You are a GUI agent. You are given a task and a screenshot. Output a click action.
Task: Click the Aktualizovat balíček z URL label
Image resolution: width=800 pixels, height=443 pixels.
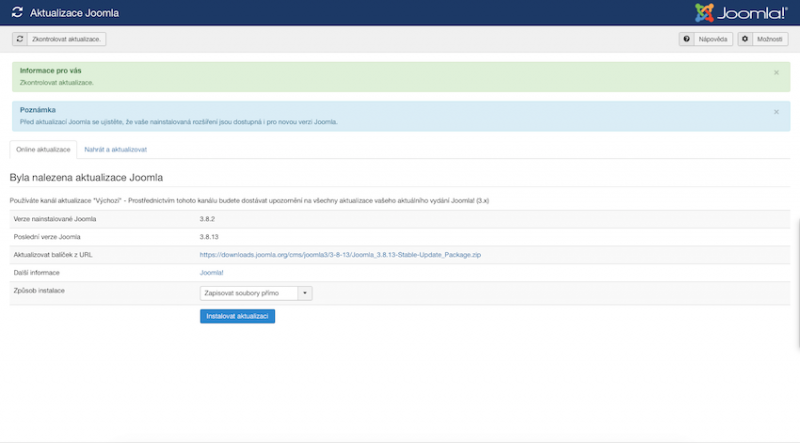(53, 255)
